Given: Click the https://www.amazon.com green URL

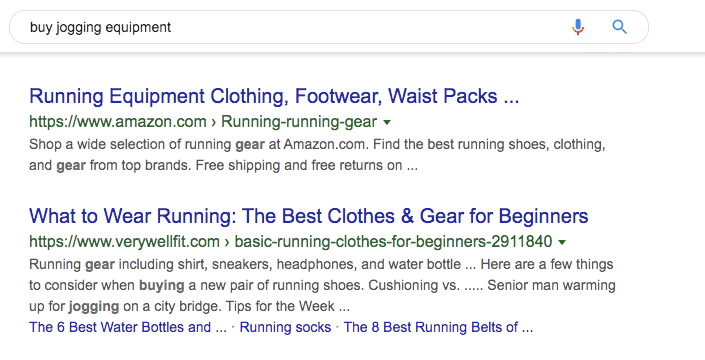Looking at the screenshot, I should tap(118, 122).
